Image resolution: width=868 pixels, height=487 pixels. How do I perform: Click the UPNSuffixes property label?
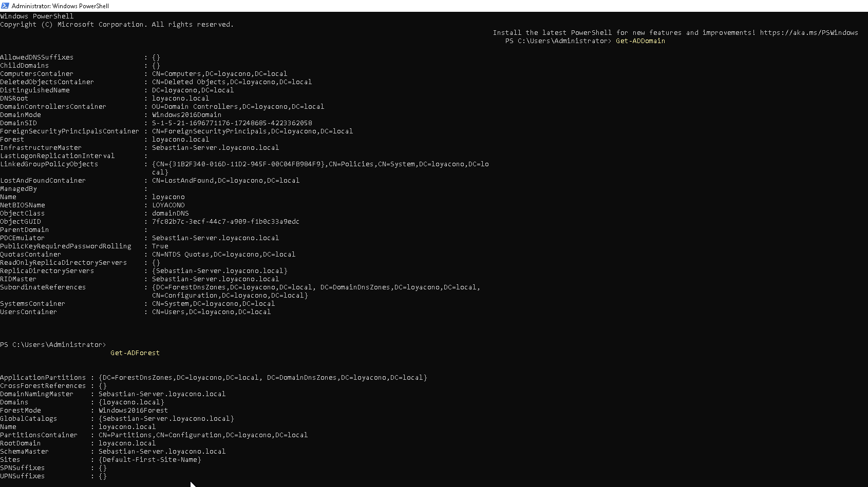(23, 476)
